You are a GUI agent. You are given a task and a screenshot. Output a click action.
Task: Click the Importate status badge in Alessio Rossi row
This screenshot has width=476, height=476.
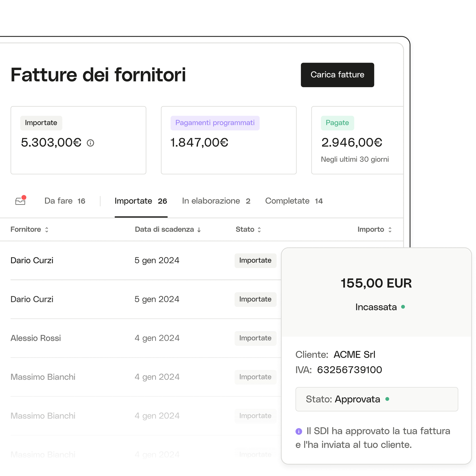(x=255, y=338)
